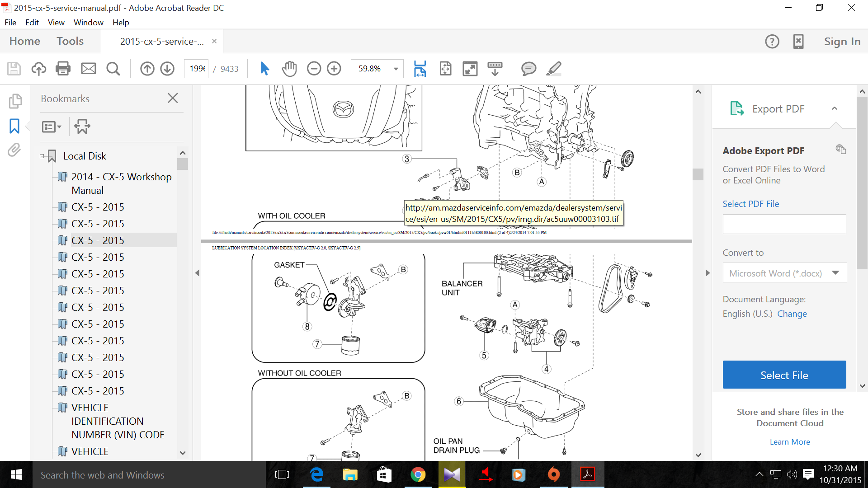This screenshot has height=488, width=868.
Task: Open the Windows Start button
Action: pos(16,475)
